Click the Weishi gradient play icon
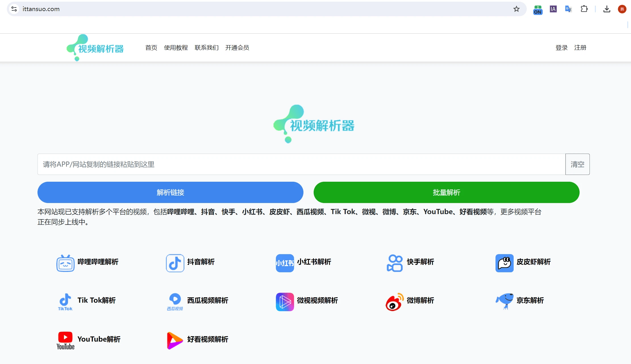Viewport: 631px width, 364px height. (x=285, y=302)
